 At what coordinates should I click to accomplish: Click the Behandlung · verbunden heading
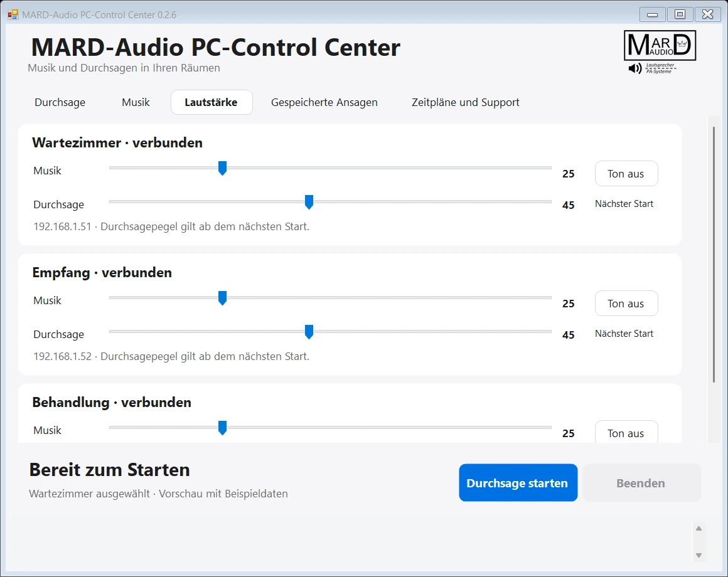pyautogui.click(x=112, y=403)
